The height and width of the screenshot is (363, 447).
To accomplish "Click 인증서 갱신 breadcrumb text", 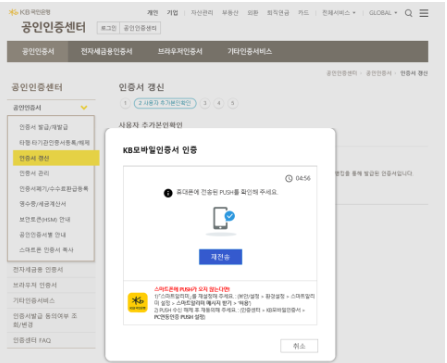I will point(414,73).
